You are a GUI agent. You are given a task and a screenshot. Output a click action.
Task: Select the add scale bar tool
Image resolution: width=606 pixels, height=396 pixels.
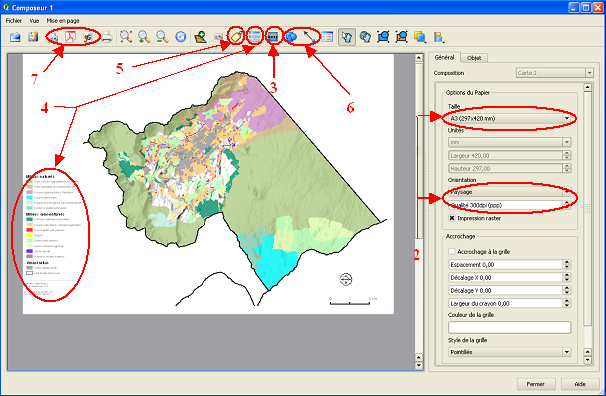point(273,37)
